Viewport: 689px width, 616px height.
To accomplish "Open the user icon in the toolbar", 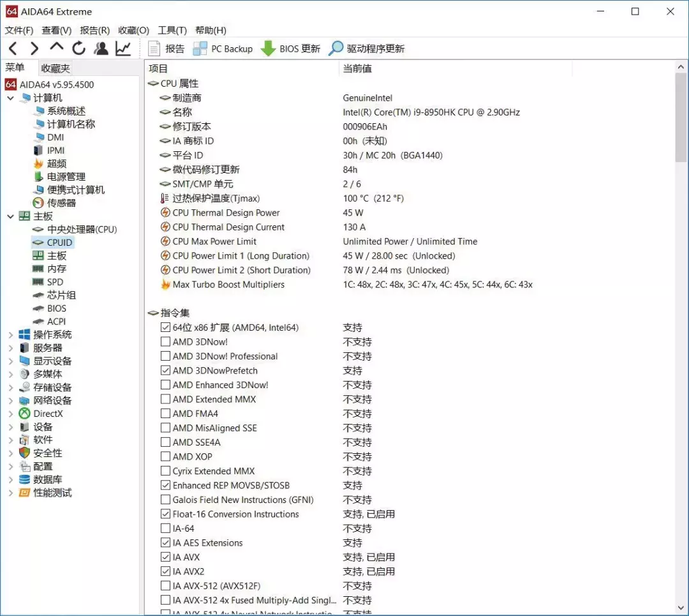I will point(101,49).
